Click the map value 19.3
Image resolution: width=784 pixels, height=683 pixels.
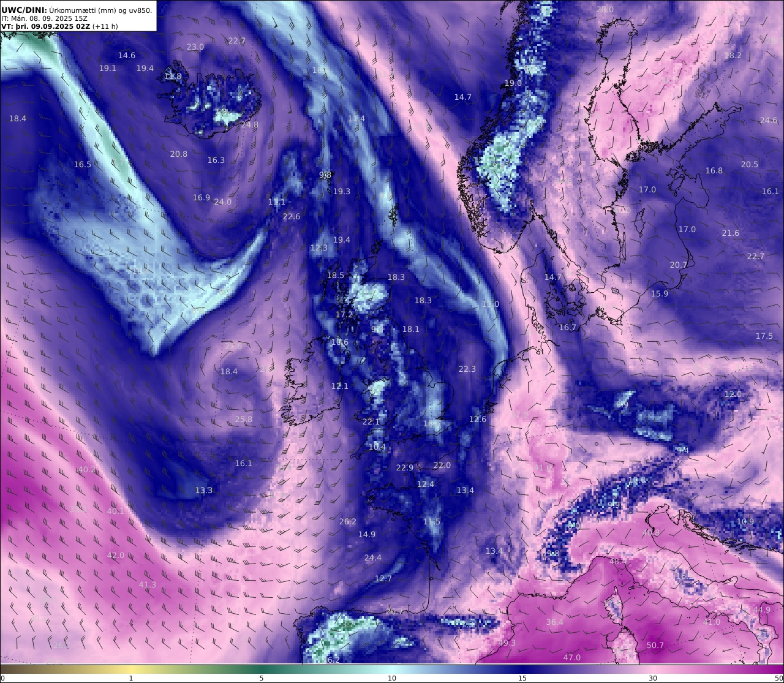[x=342, y=192]
